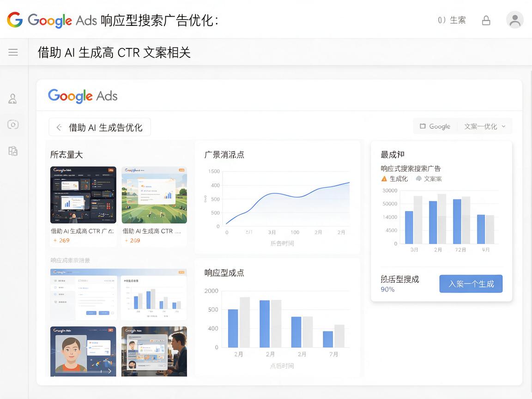Click the 文案案 legend label
Screen dimensions: 532x399
tap(433, 179)
